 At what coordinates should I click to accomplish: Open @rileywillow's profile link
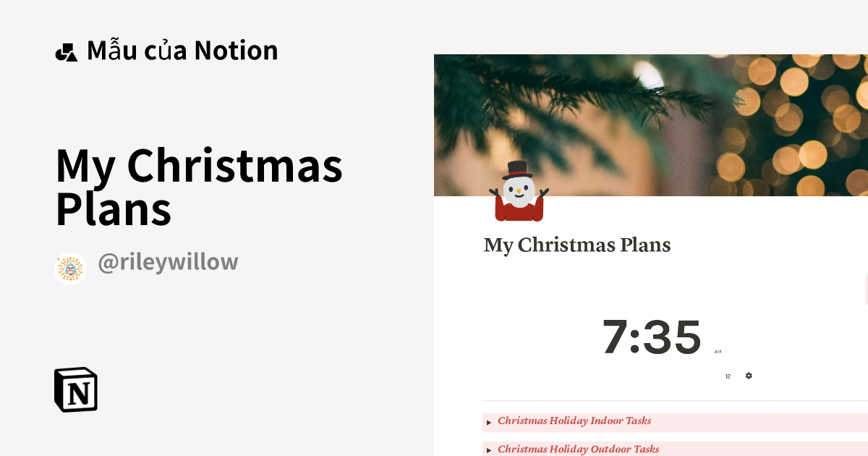168,261
